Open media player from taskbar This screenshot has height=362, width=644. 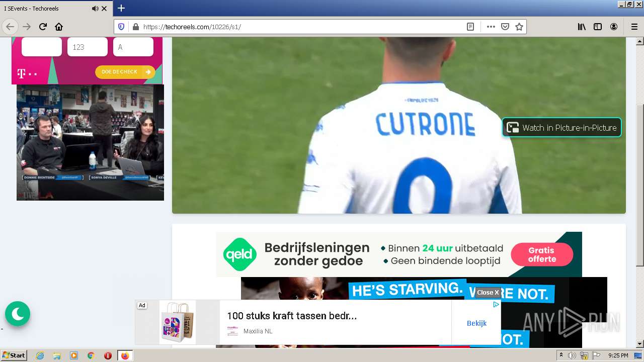coord(74,355)
